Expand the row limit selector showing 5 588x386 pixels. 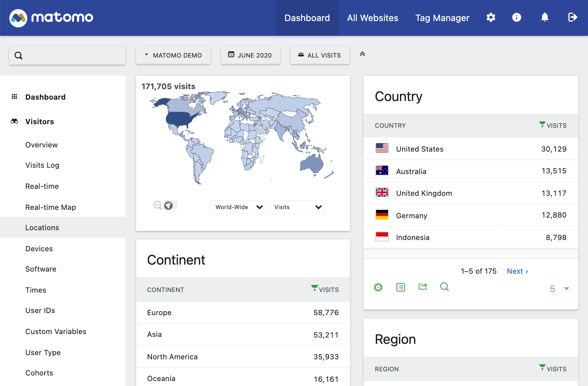pyautogui.click(x=559, y=289)
